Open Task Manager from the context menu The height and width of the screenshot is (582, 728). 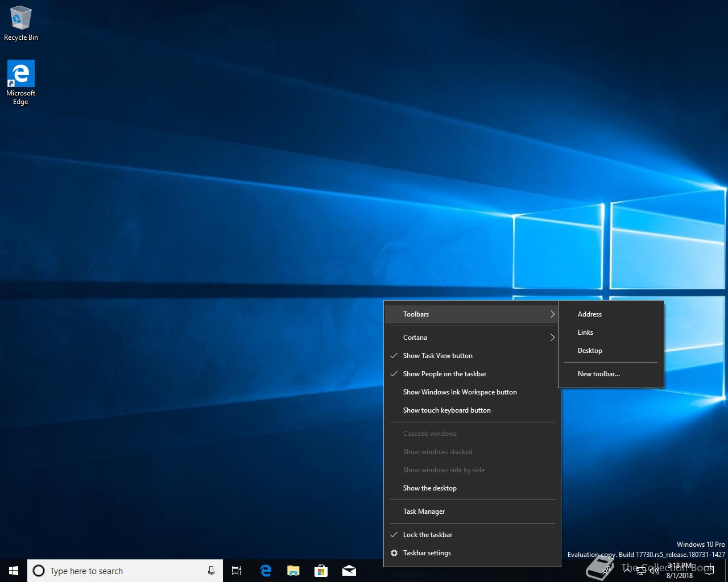424,512
